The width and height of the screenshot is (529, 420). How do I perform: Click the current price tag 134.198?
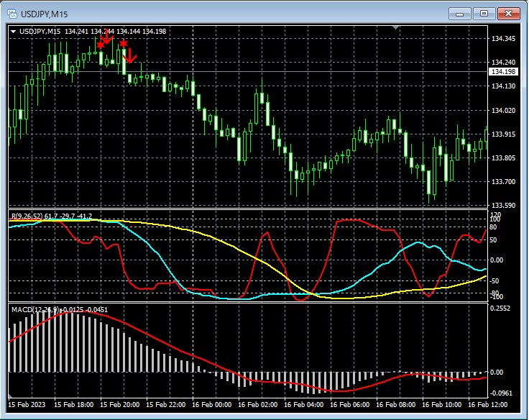tap(503, 72)
